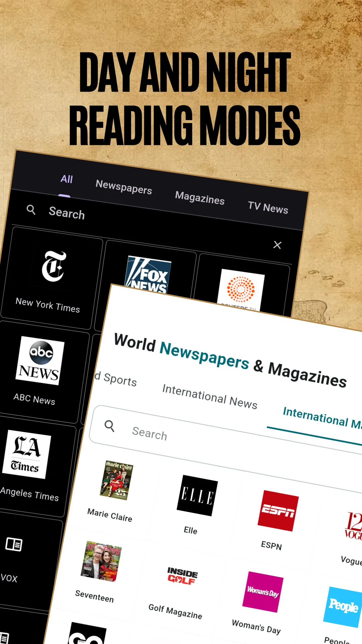Select the Vogue label
The width and height of the screenshot is (362, 644).
[351, 560]
